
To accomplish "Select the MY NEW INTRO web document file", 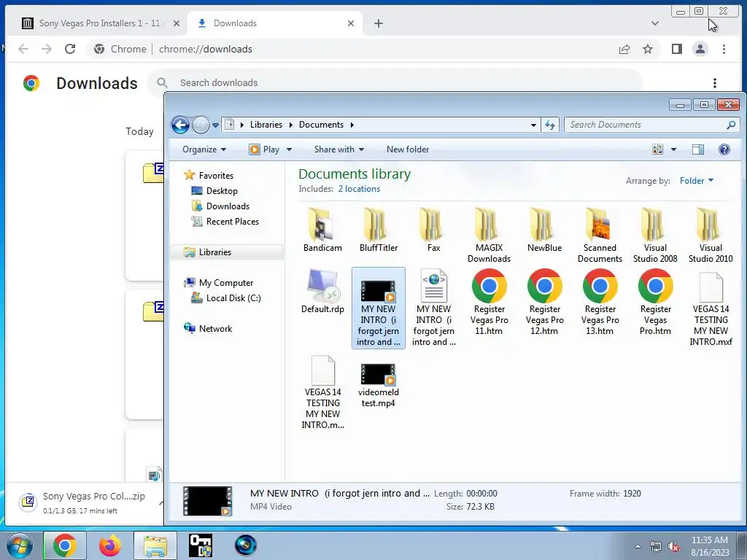I will coord(433,308).
